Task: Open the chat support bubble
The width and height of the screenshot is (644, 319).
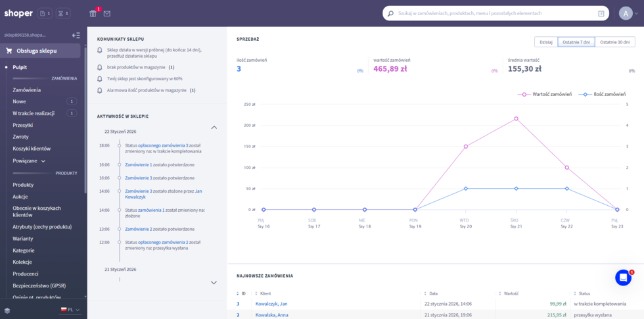Action: [623, 278]
